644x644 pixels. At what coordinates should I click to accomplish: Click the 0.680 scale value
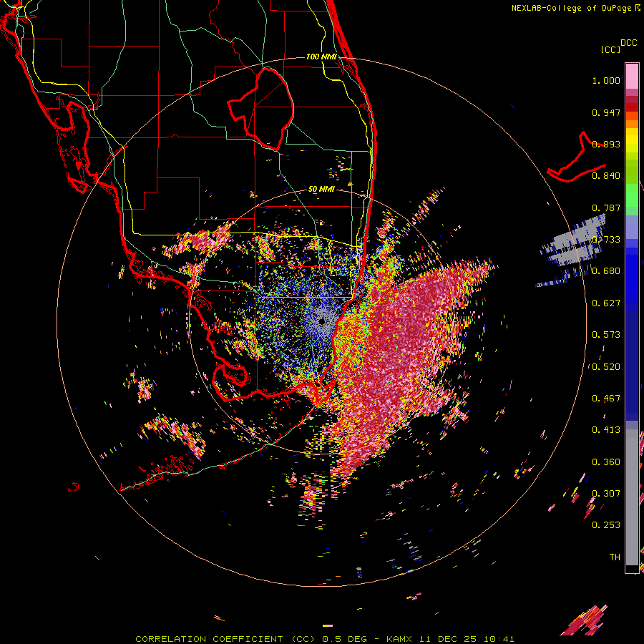pyautogui.click(x=606, y=271)
